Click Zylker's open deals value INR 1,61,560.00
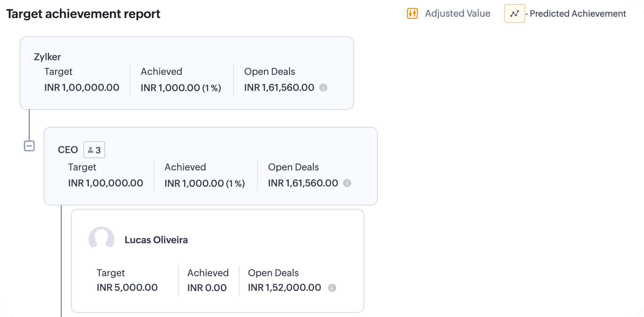The height and width of the screenshot is (317, 644). (x=279, y=88)
